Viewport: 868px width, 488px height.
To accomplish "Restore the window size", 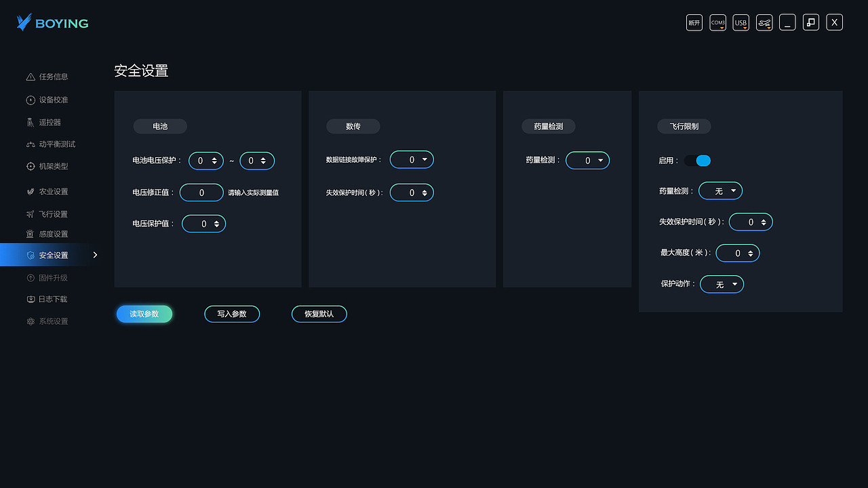I will 811,22.
